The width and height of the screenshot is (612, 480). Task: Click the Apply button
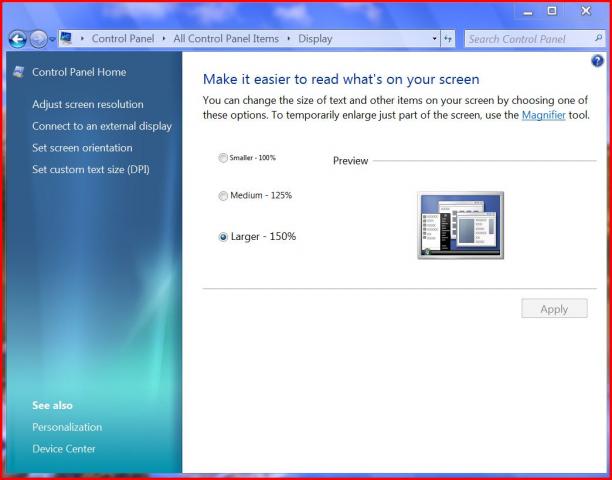pos(554,309)
